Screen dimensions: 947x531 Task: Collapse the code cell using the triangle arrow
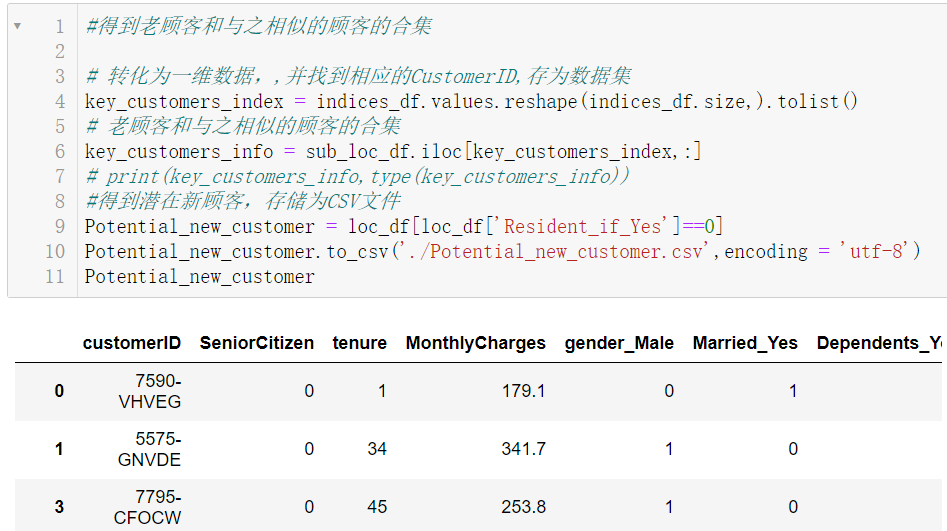tap(16, 26)
